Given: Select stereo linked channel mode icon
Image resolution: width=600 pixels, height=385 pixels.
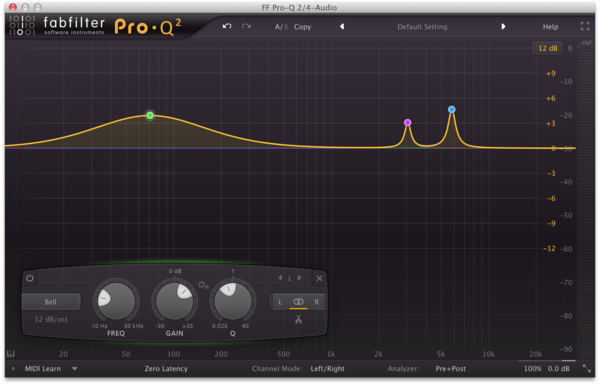Looking at the screenshot, I should pyautogui.click(x=298, y=302).
